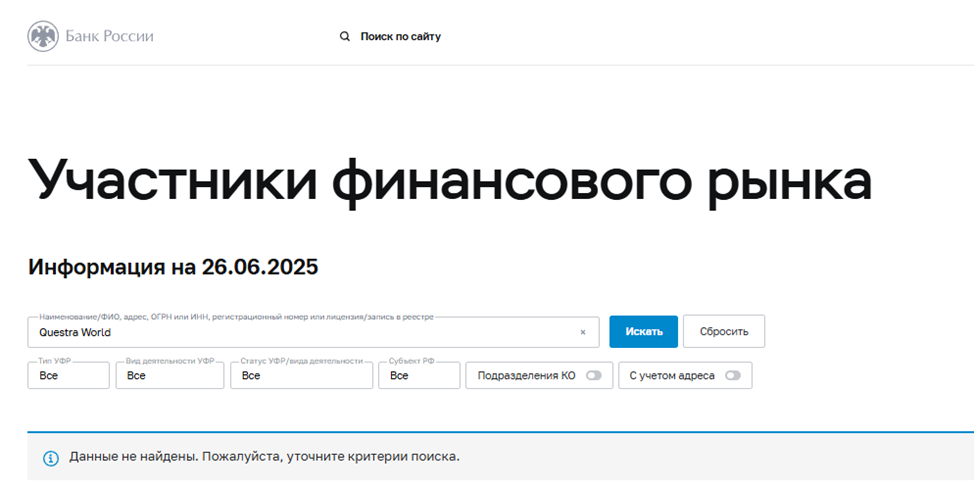Open the Вид деятельности УФР dropdown
974x490 pixels.
pyautogui.click(x=170, y=375)
